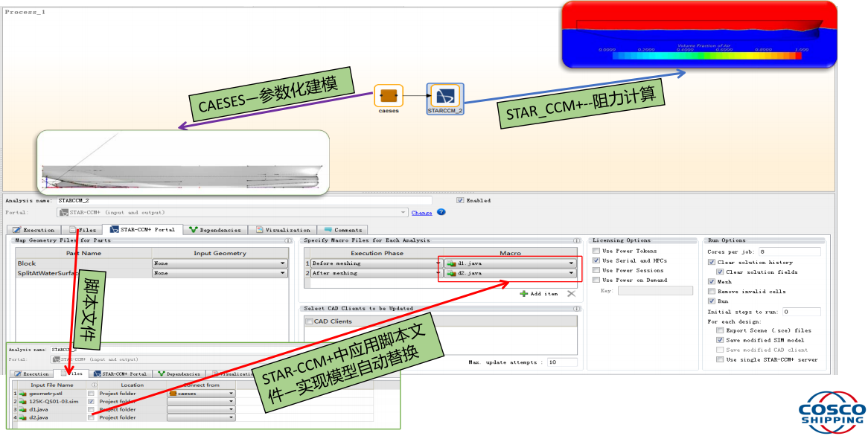Click info icon of Specify Macro Files panel
This screenshot has height=436, width=868.
click(x=577, y=240)
